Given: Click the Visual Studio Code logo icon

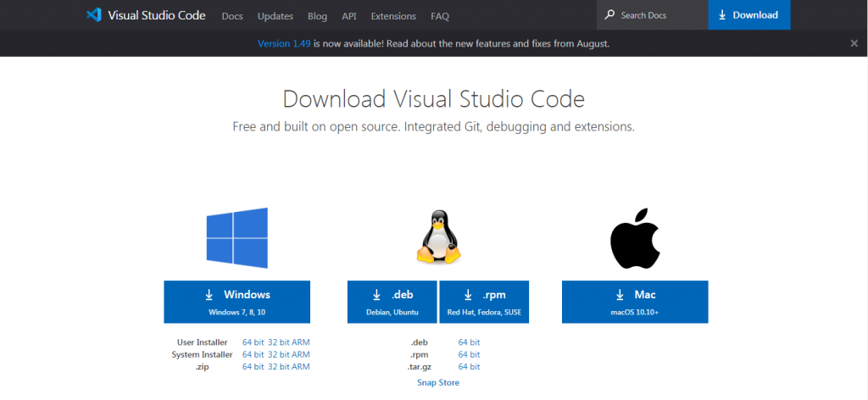Looking at the screenshot, I should pyautogui.click(x=93, y=15).
